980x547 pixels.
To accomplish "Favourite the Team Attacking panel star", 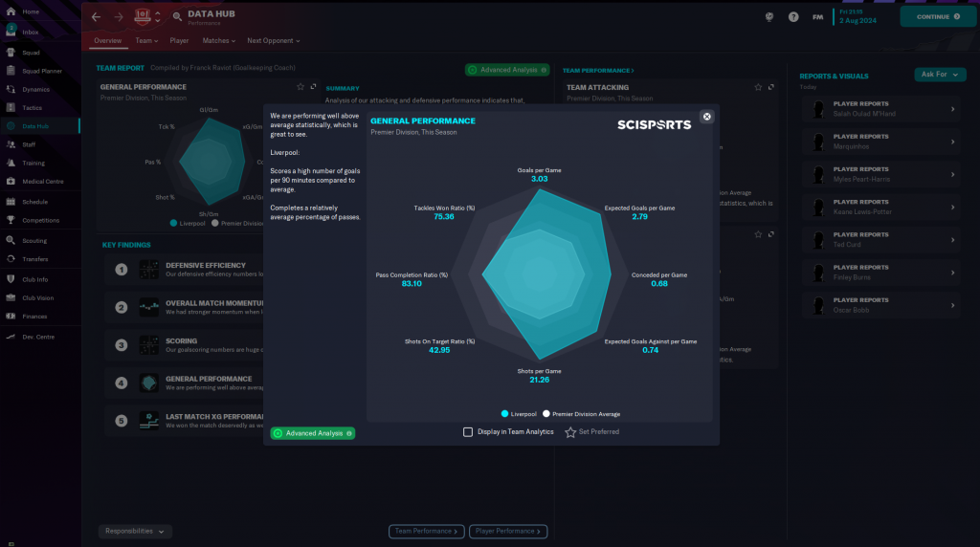I will [x=758, y=87].
